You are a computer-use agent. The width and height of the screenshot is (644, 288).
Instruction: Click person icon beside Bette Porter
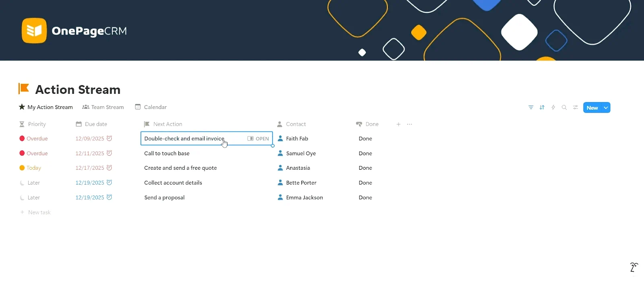coord(281,183)
